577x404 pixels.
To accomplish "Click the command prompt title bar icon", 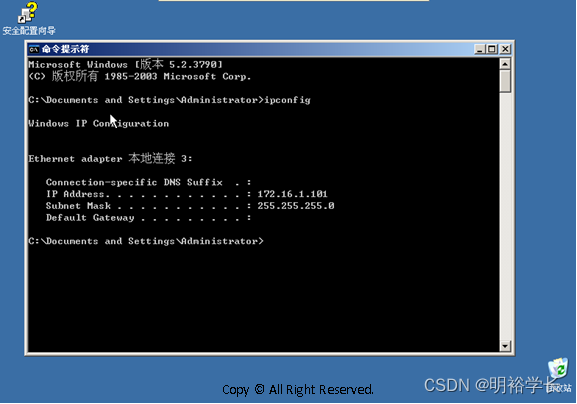I will [34, 49].
